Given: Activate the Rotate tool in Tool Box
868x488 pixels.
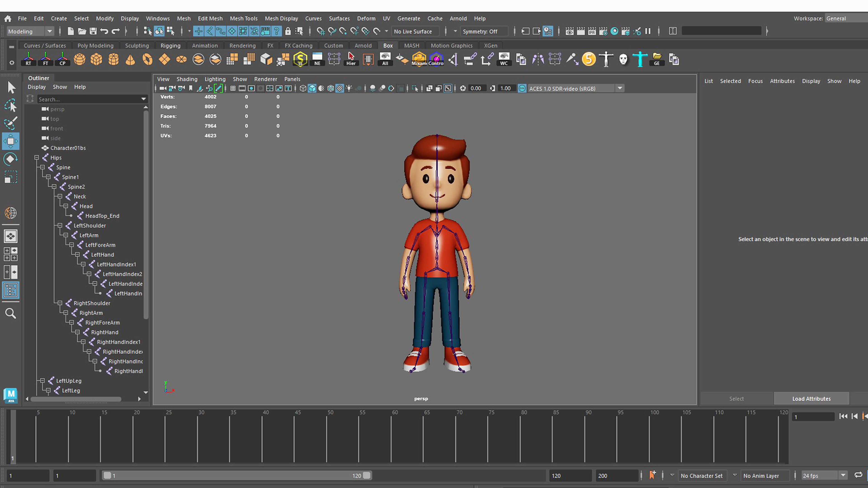Looking at the screenshot, I should point(11,159).
